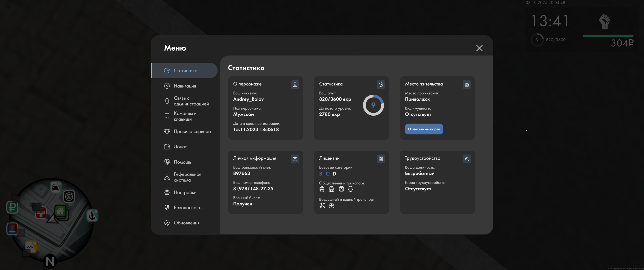Viewport: 644px width, 270px height.
Task: Open the Донат menu section
Action: tap(180, 147)
